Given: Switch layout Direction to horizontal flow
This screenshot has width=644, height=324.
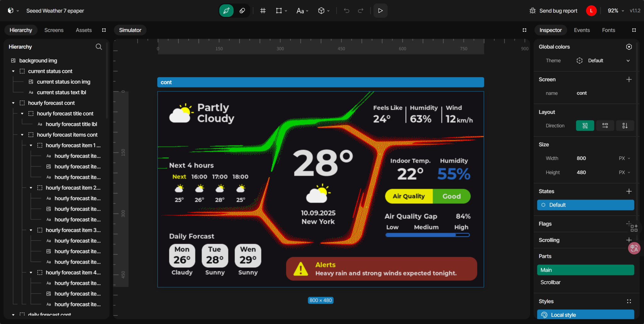Looking at the screenshot, I should click(605, 126).
